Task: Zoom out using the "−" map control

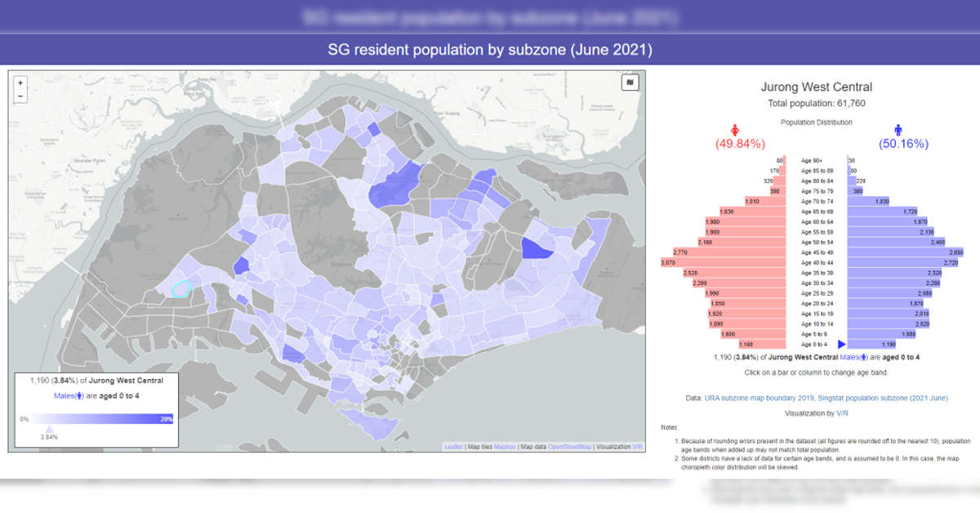Action: (19, 96)
